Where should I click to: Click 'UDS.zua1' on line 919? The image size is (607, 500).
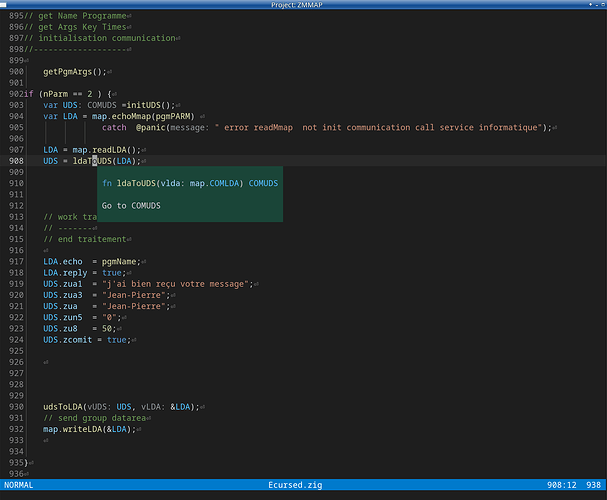[63, 284]
